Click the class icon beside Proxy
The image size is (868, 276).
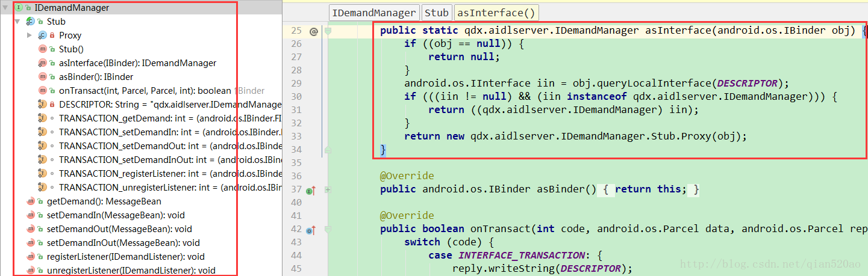coord(43,35)
